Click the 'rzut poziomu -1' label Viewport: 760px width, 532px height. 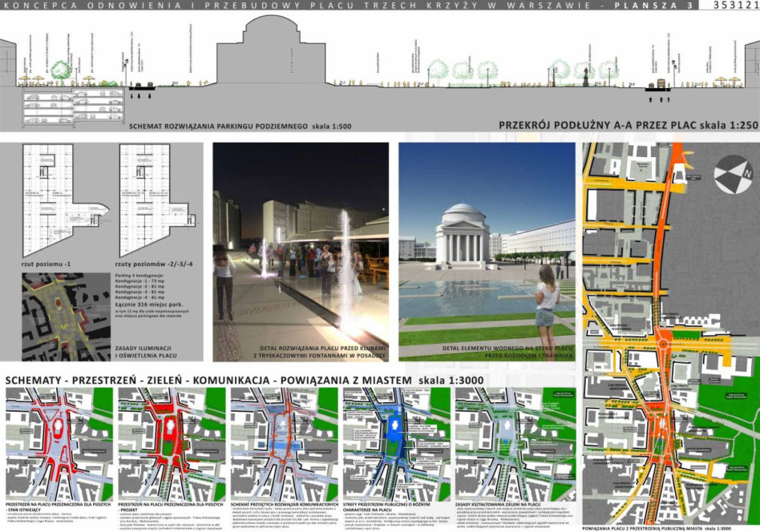46,264
